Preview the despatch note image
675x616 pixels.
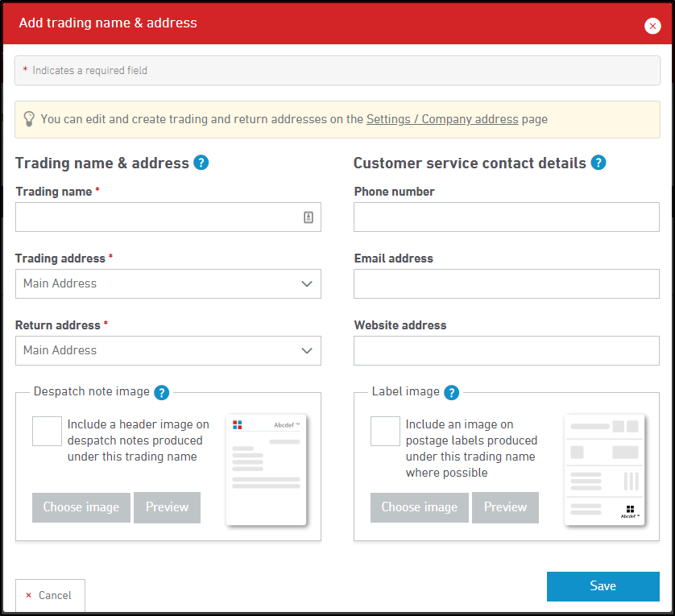point(167,507)
